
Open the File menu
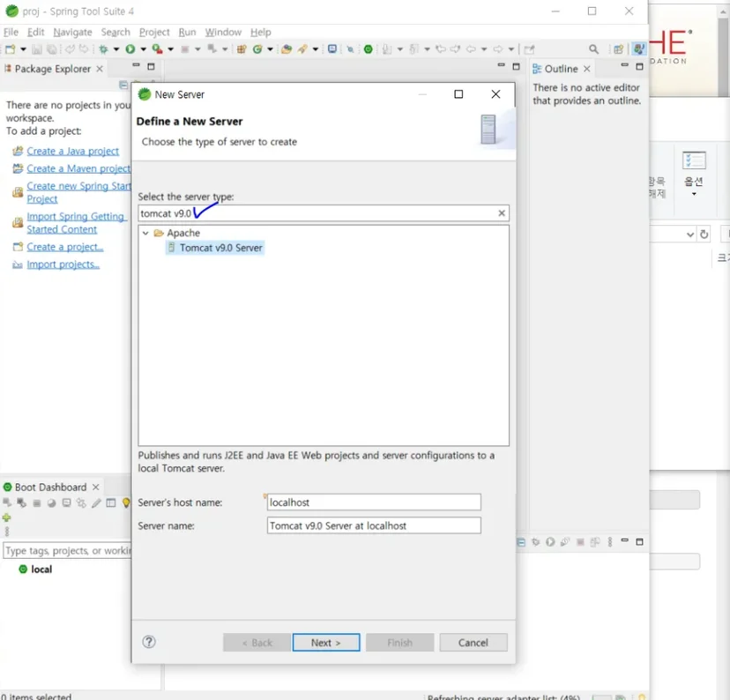(11, 32)
